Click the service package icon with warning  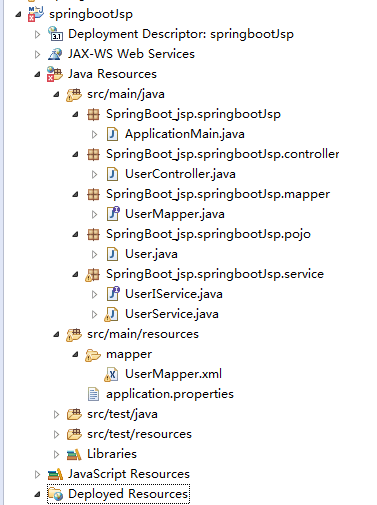(93, 275)
